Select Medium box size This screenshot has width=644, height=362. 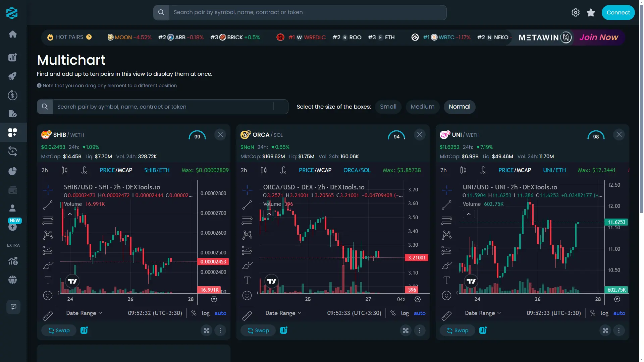pyautogui.click(x=423, y=107)
